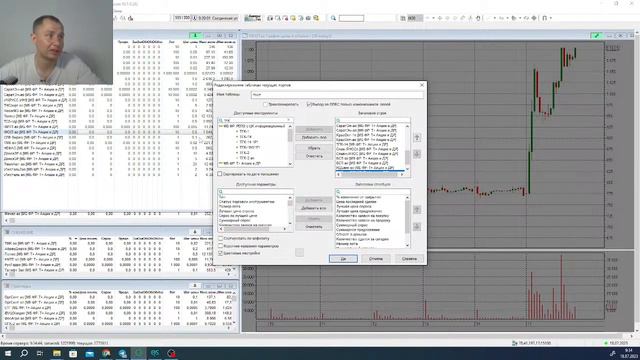
Task: Click main toolbar search text box
Action: (x=351, y=18)
